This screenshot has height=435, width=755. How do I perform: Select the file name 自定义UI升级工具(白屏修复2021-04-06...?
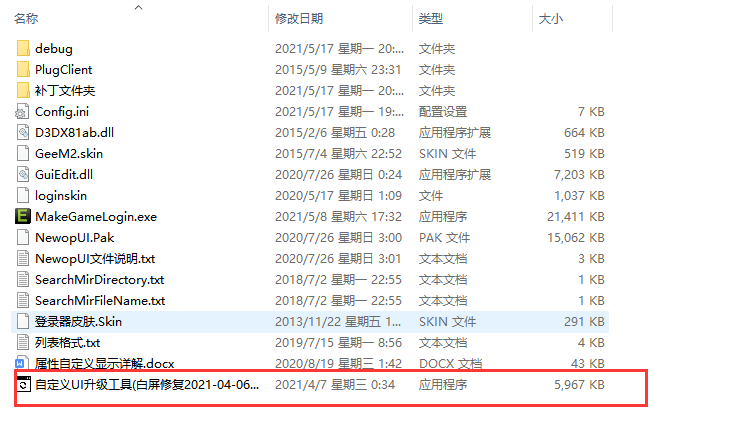pos(147,384)
